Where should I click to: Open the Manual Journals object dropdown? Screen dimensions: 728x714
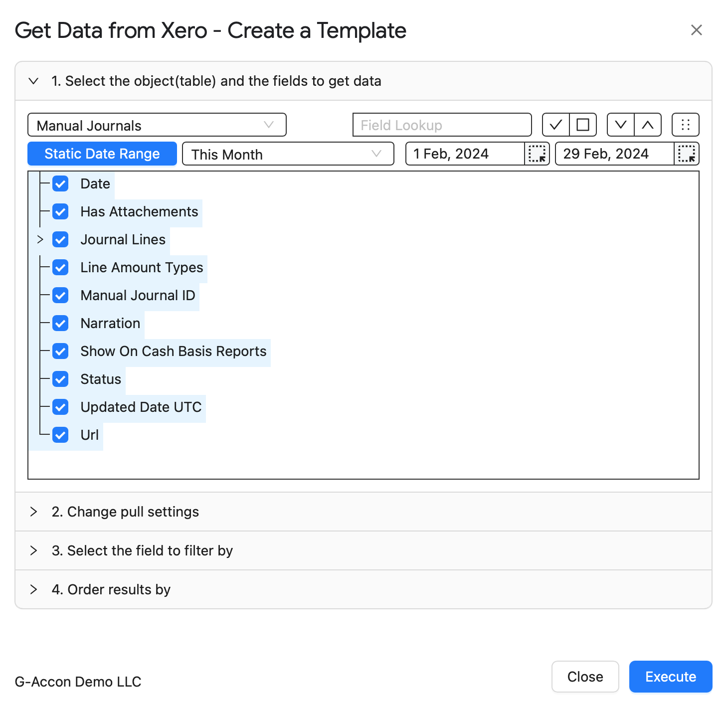click(157, 125)
